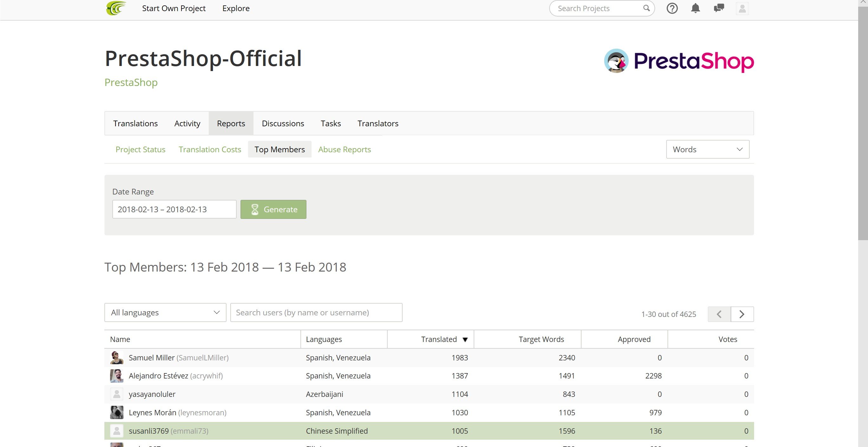Select the Reports tab
This screenshot has height=447, width=868.
click(231, 123)
